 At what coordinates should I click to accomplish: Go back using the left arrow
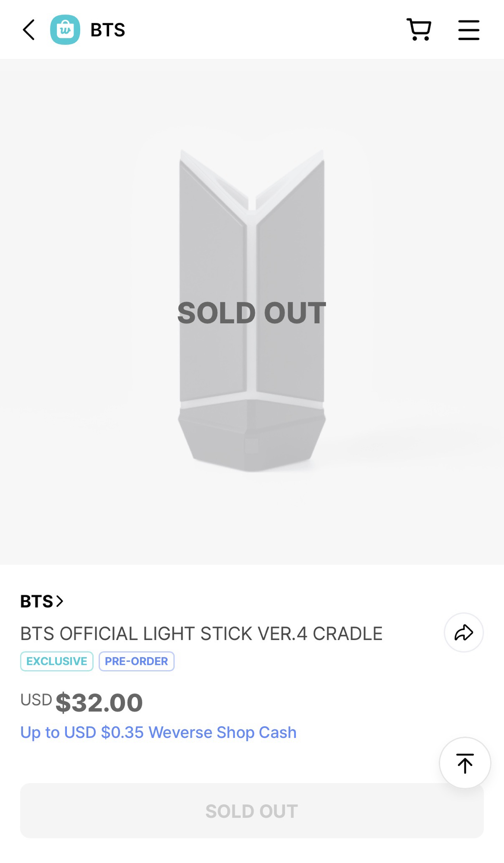[28, 30]
